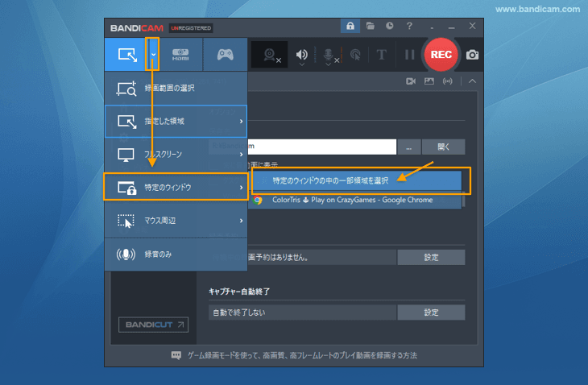The width and height of the screenshot is (588, 385).
Task: Open the screen mode dropdown arrow
Action: (x=153, y=54)
